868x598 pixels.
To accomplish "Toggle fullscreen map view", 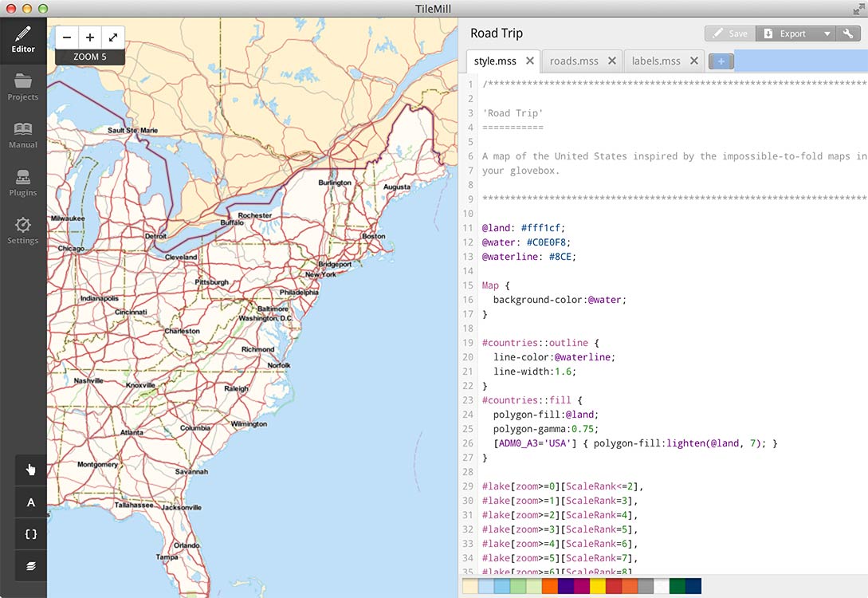I will [x=113, y=37].
